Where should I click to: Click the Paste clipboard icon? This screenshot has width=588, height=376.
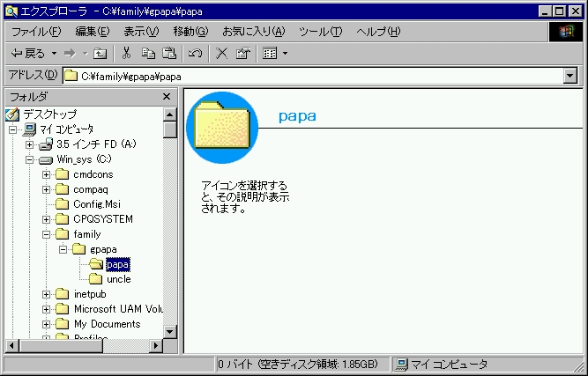pos(169,54)
